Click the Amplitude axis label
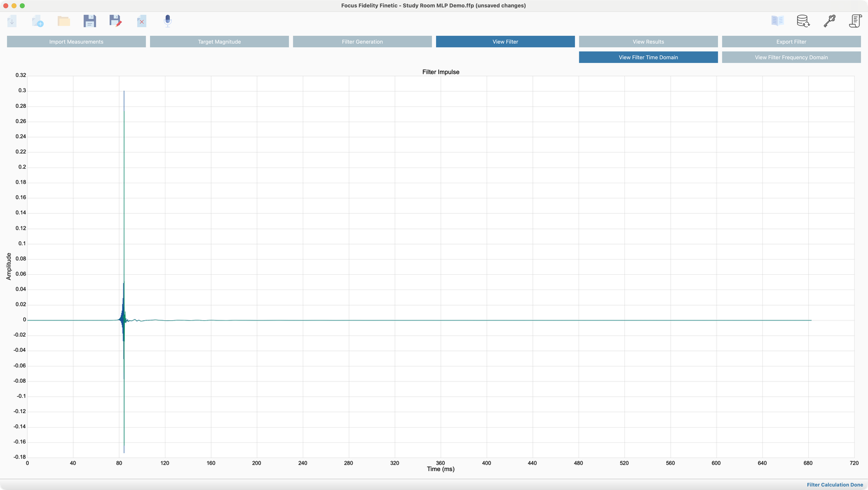The width and height of the screenshot is (868, 490). [x=9, y=266]
